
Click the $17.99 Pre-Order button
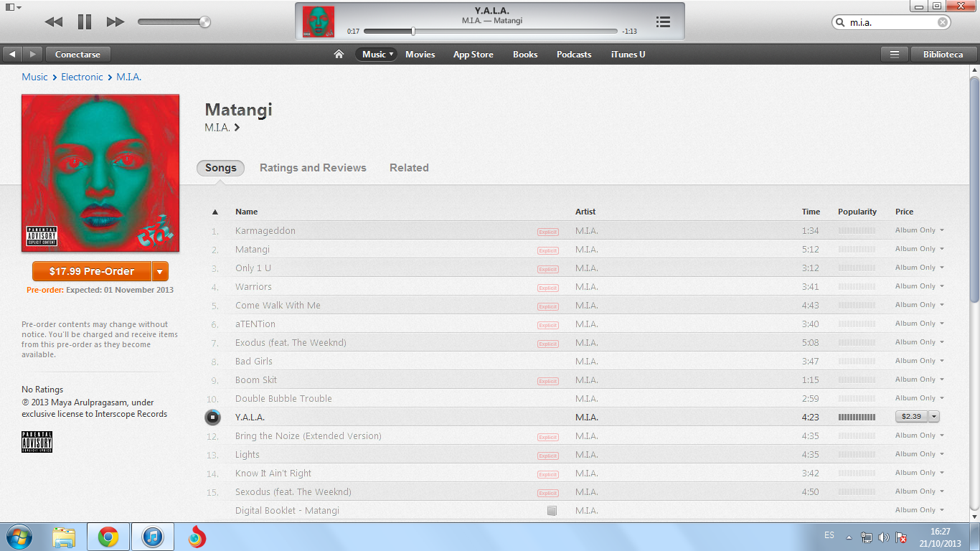92,271
